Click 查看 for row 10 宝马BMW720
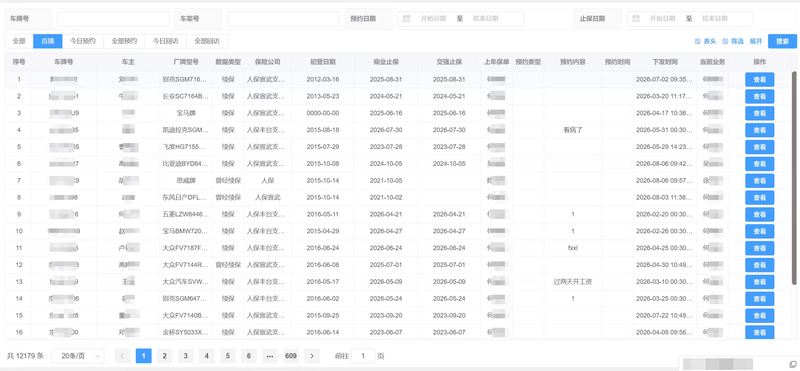 tap(759, 231)
